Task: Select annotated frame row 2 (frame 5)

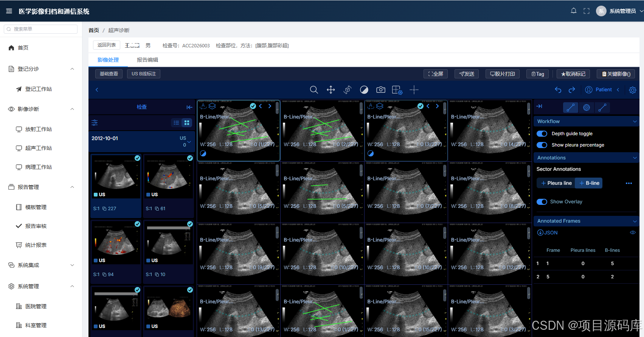Action: click(586, 277)
